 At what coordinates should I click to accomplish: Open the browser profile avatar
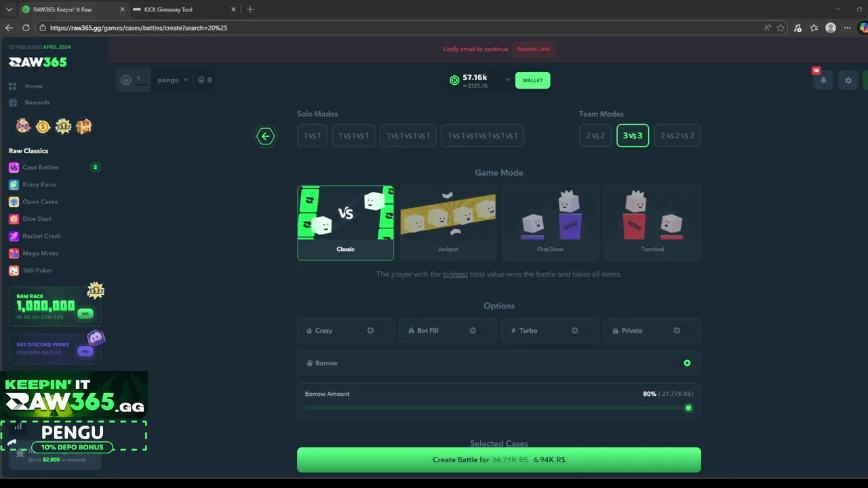(x=831, y=28)
